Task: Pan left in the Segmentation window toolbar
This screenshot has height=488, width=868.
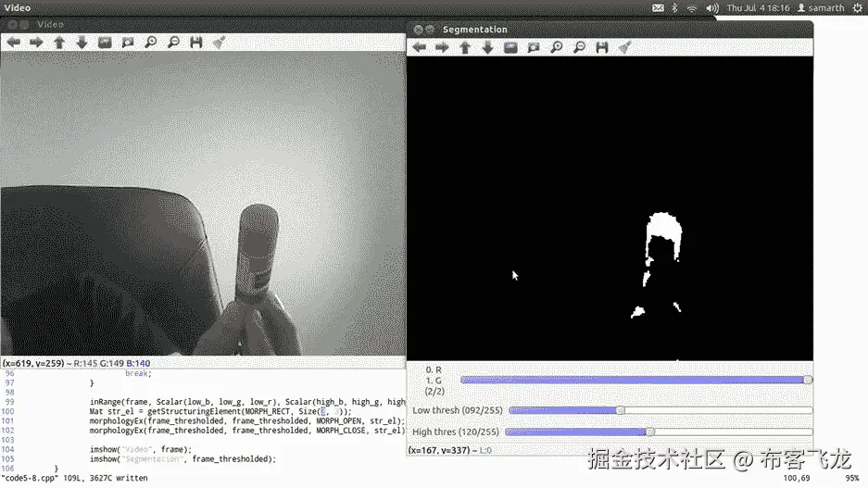Action: 420,47
